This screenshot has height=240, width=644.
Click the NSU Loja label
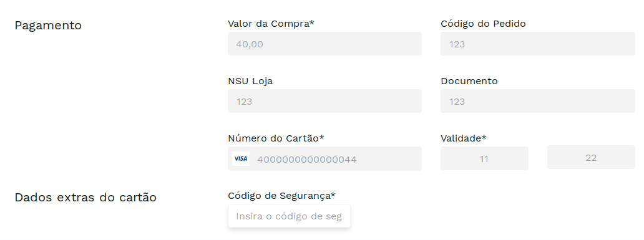tap(250, 81)
